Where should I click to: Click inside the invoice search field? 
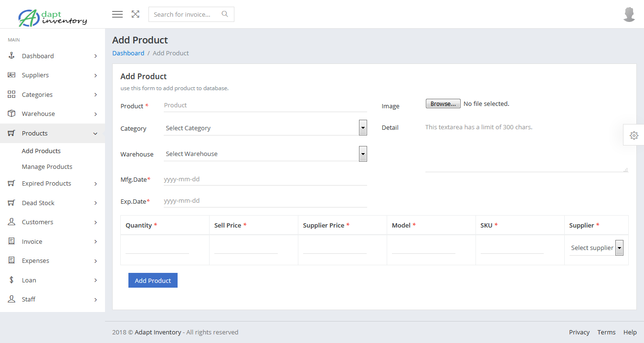[x=186, y=14]
